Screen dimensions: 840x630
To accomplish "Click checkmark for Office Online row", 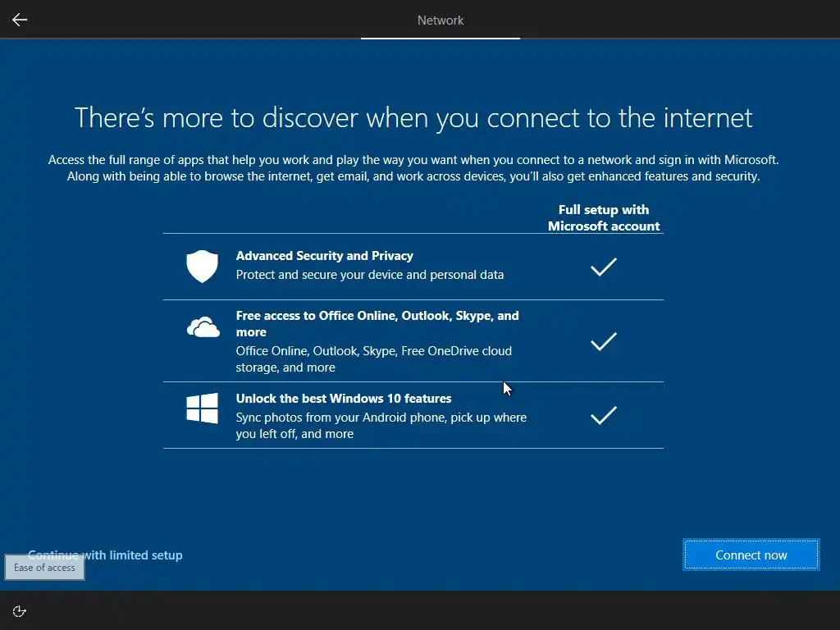I will tap(604, 341).
